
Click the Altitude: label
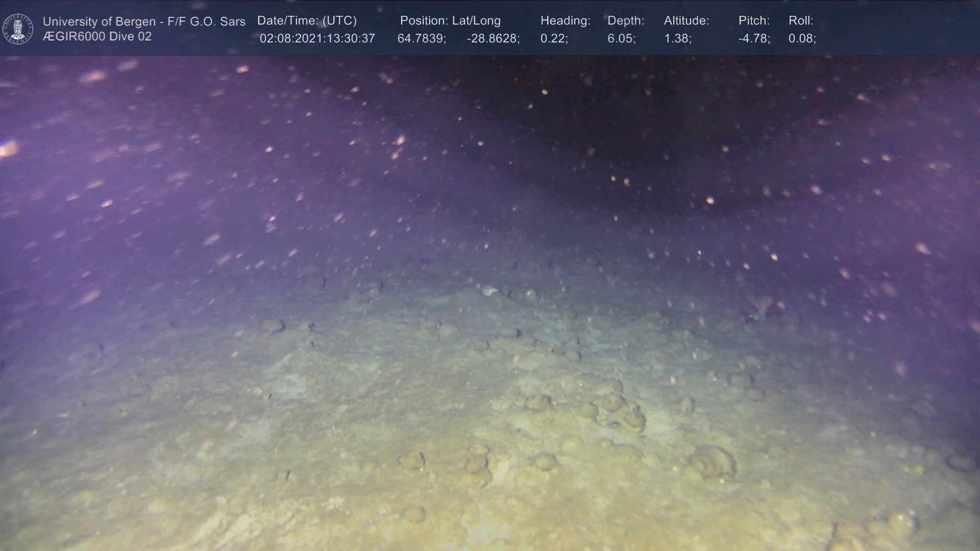pos(687,21)
